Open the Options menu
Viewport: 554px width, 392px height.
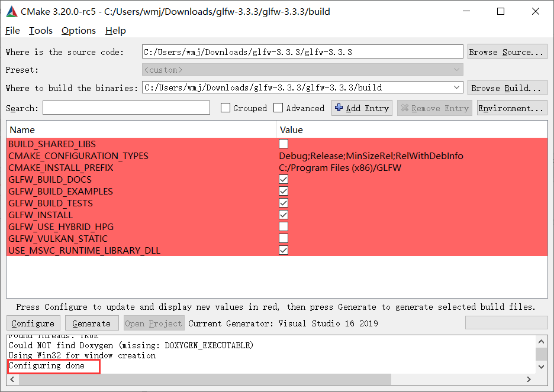coord(78,30)
